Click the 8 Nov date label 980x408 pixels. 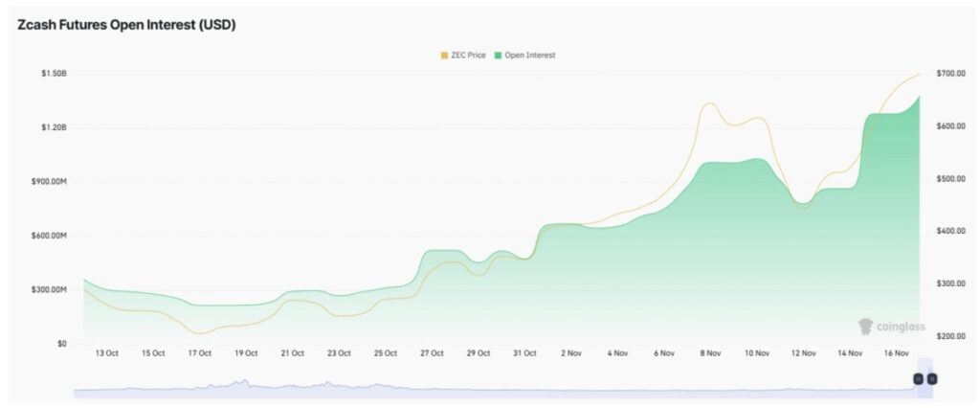pos(709,353)
